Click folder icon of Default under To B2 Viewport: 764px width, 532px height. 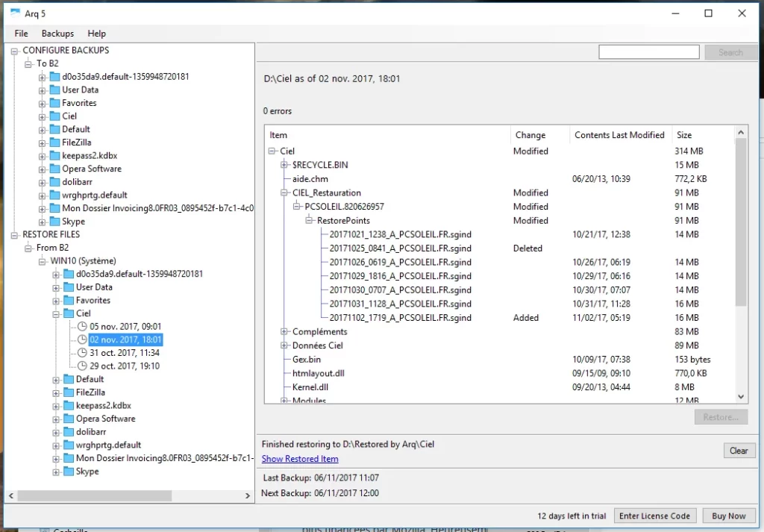pyautogui.click(x=54, y=129)
